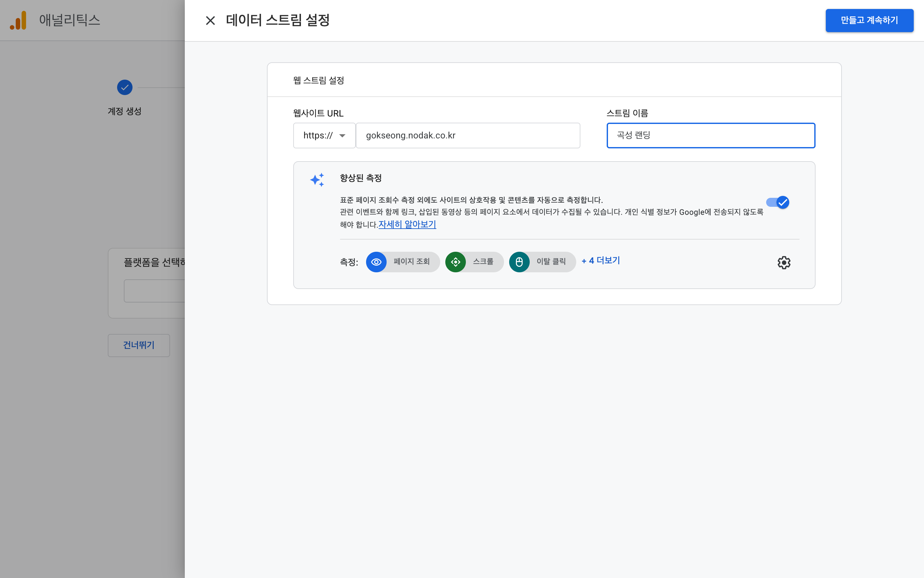Click the 만들고 계속하기 button
The image size is (924, 578).
(869, 20)
